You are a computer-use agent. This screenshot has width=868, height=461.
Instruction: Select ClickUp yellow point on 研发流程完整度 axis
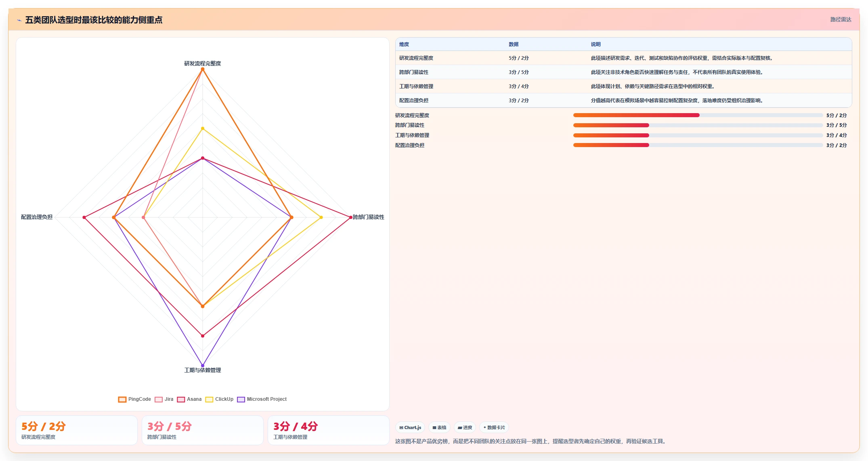point(203,128)
